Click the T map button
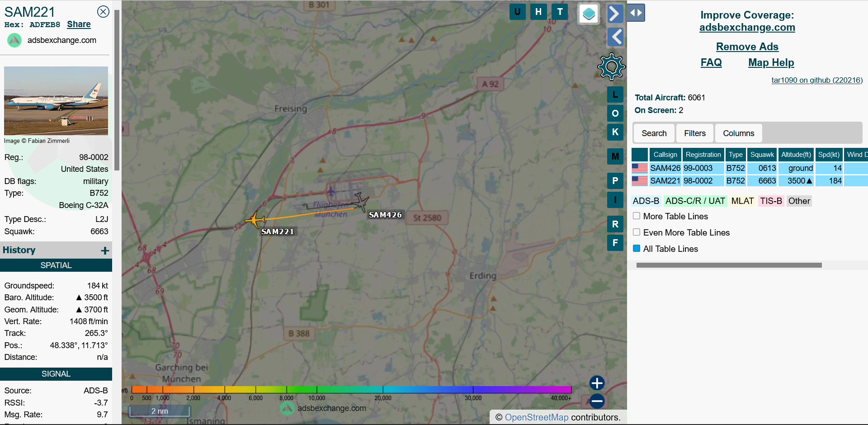 [560, 12]
